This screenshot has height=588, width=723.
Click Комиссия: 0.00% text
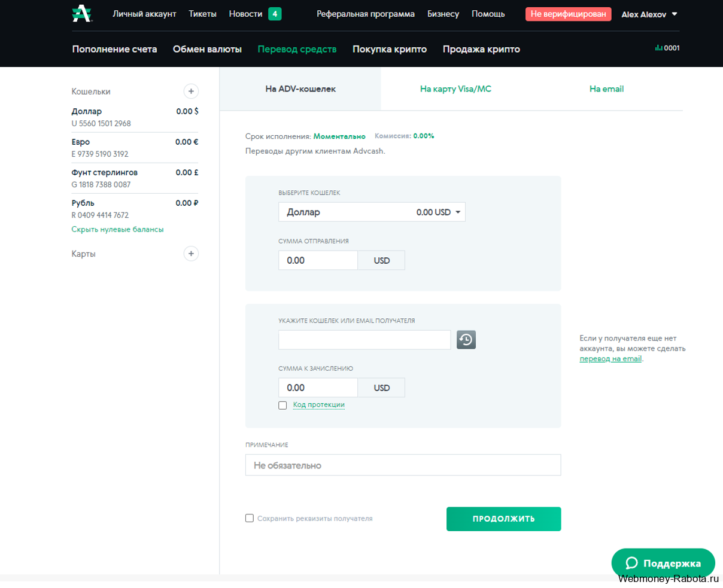point(405,136)
